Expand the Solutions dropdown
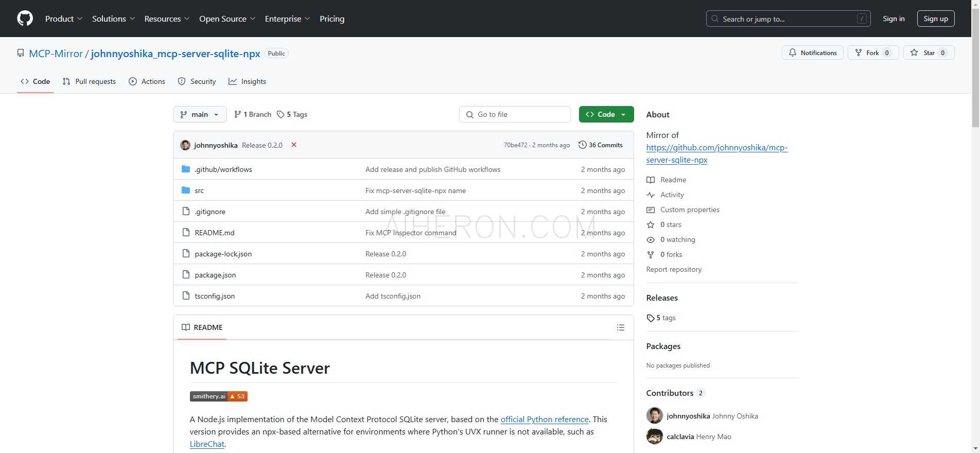The height and width of the screenshot is (453, 980). click(x=113, y=19)
